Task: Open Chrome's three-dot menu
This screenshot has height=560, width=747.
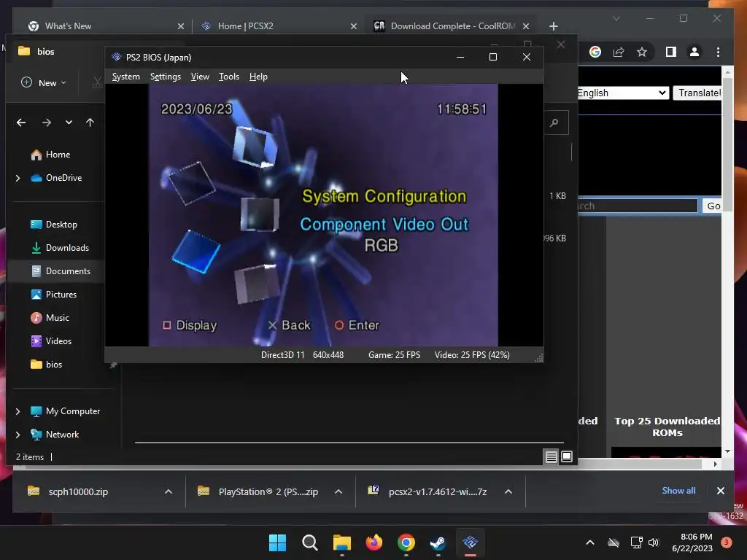Action: 718,52
